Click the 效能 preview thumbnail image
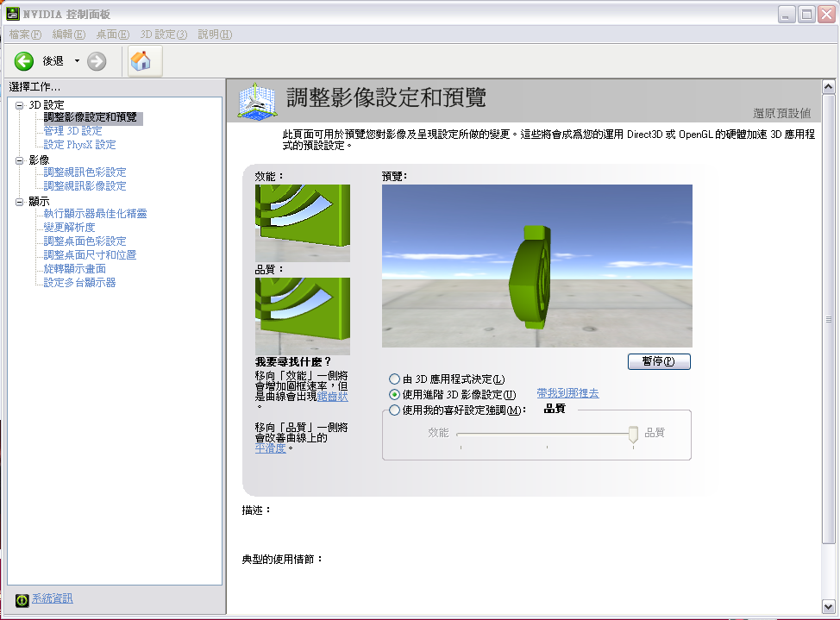The image size is (840, 620). tap(303, 222)
